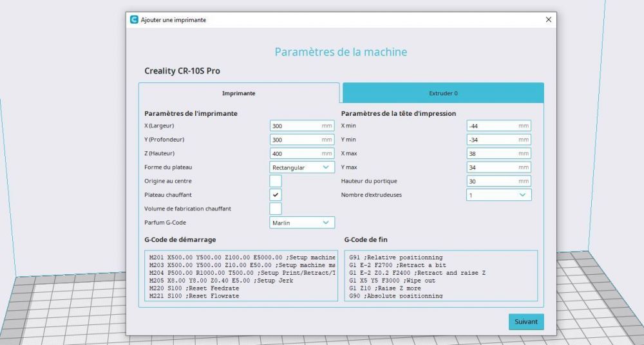Edit the Hauteur du portique field
The height and width of the screenshot is (345, 644).
(x=498, y=181)
